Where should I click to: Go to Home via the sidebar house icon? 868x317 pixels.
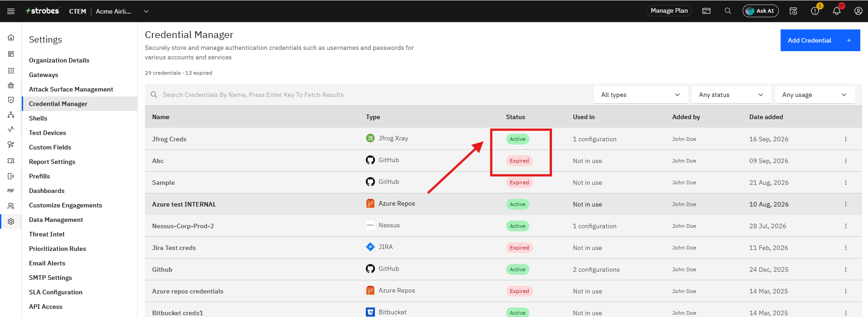point(11,38)
